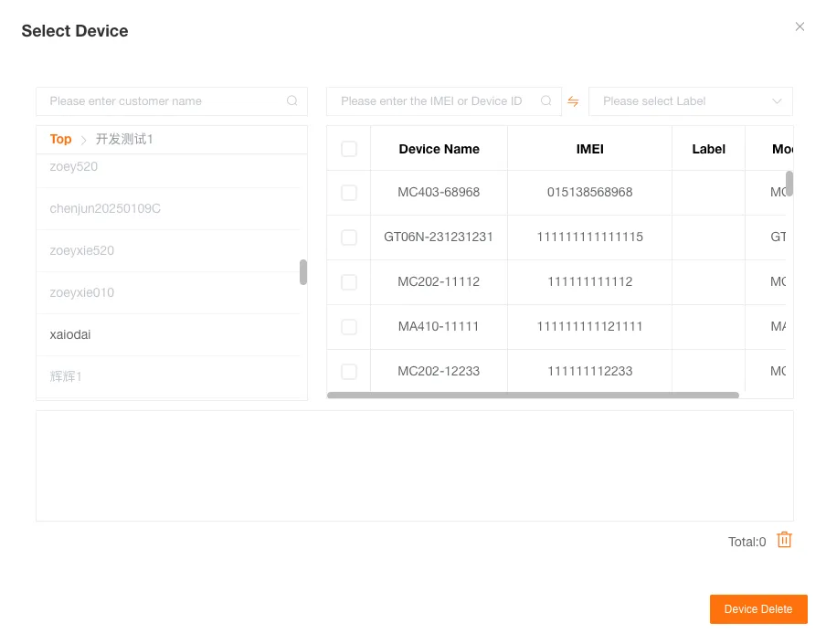The image size is (826, 644).
Task: Toggle the select-all checkbox in table header
Action: (x=348, y=148)
